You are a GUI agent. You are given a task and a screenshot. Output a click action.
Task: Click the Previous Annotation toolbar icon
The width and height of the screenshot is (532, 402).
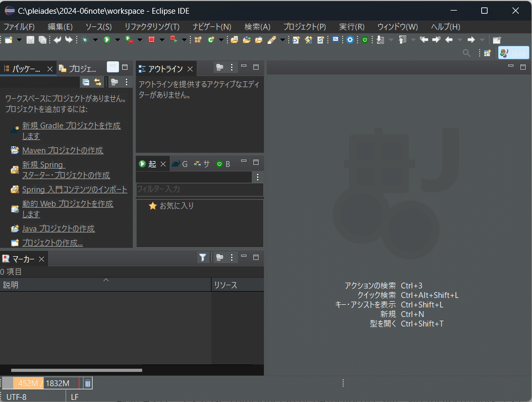point(402,40)
